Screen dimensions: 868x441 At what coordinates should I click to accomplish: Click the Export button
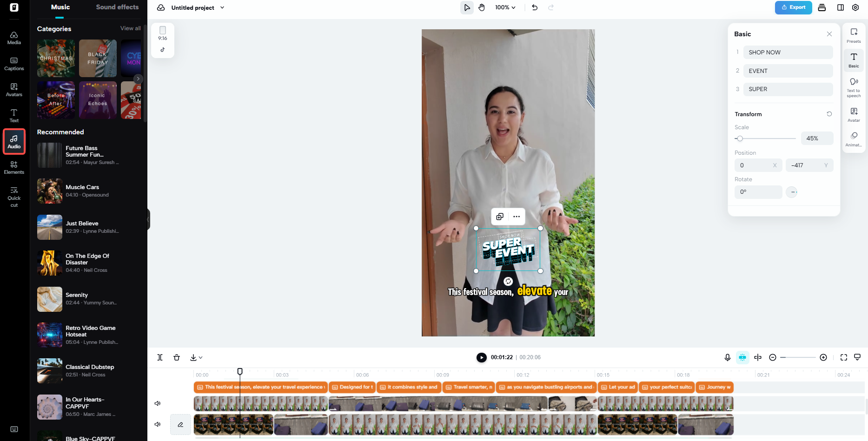click(x=793, y=7)
